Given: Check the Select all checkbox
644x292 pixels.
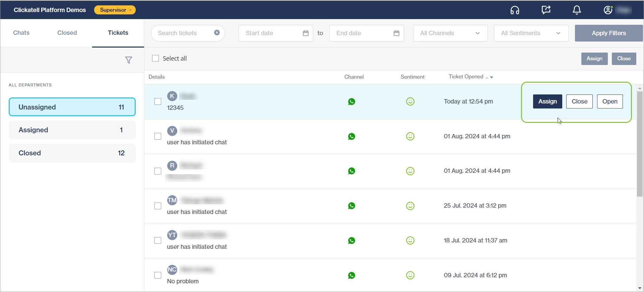Looking at the screenshot, I should [155, 58].
